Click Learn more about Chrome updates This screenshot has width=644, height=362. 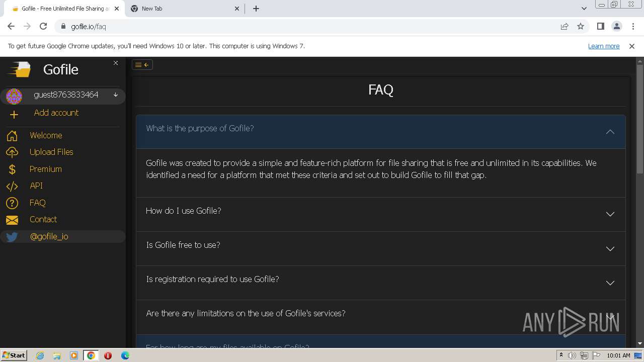point(604,46)
